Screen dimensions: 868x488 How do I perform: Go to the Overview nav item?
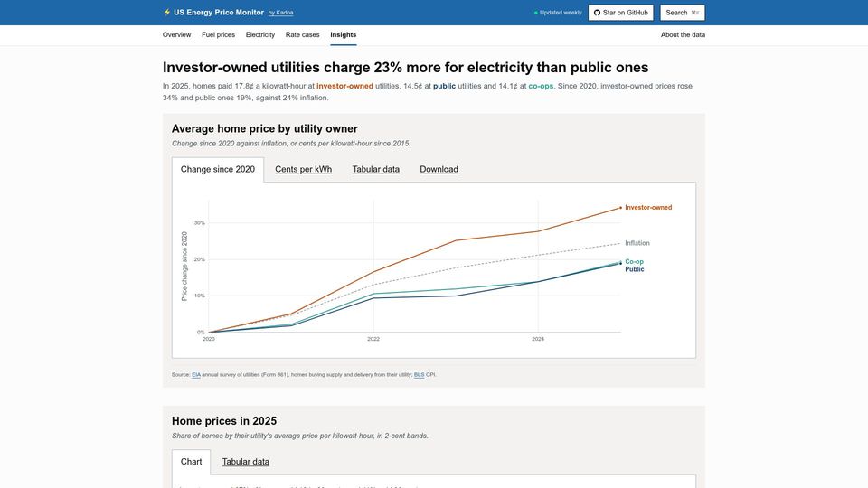(x=176, y=35)
